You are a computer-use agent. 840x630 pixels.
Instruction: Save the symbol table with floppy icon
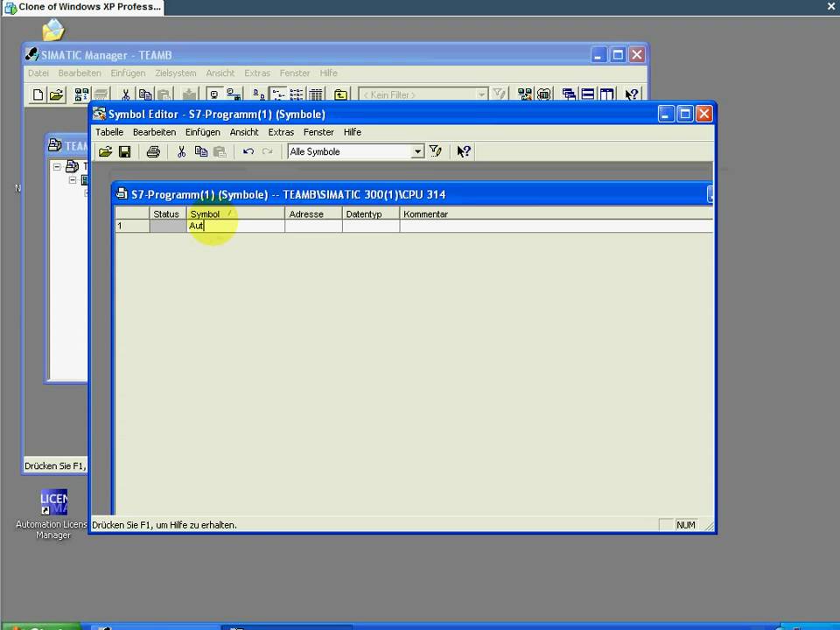coord(125,151)
